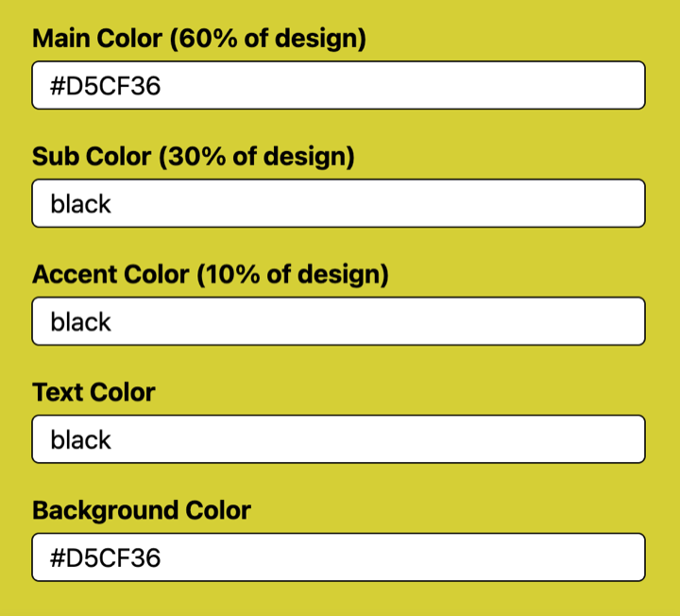The image size is (680, 616).
Task: Click the "(30% of design)" label text
Action: (x=257, y=157)
